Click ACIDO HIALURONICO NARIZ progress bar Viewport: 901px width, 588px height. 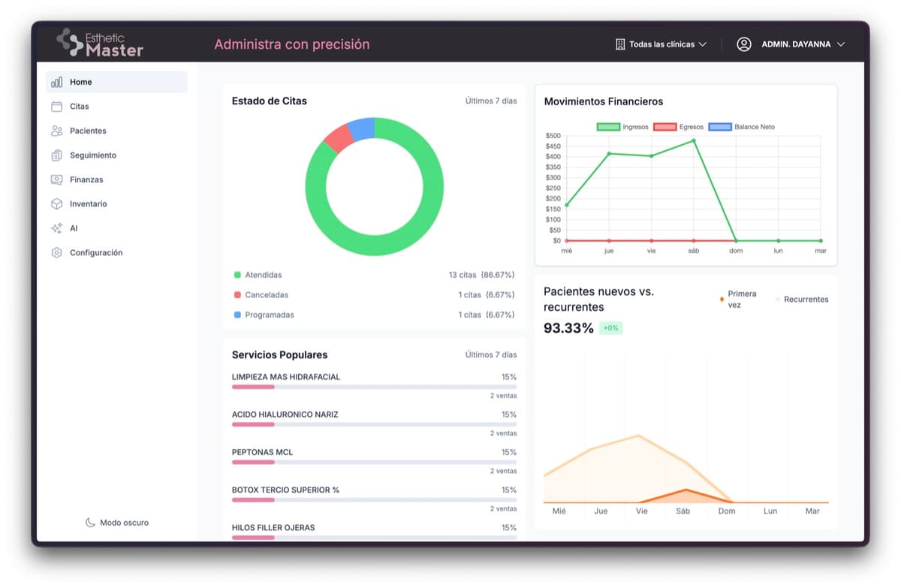click(x=374, y=424)
